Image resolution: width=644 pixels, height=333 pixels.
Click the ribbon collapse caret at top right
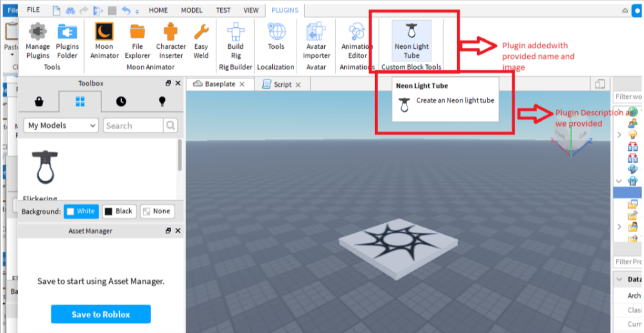click(x=625, y=11)
